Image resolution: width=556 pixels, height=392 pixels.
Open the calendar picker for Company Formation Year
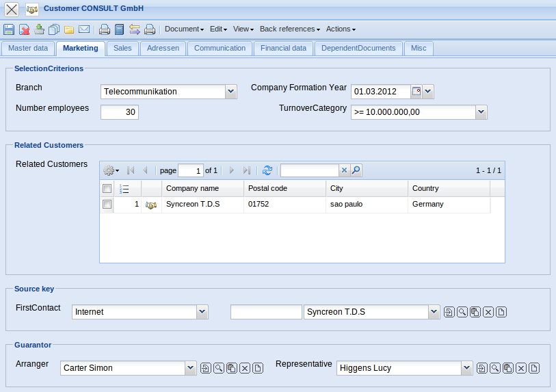click(x=416, y=92)
